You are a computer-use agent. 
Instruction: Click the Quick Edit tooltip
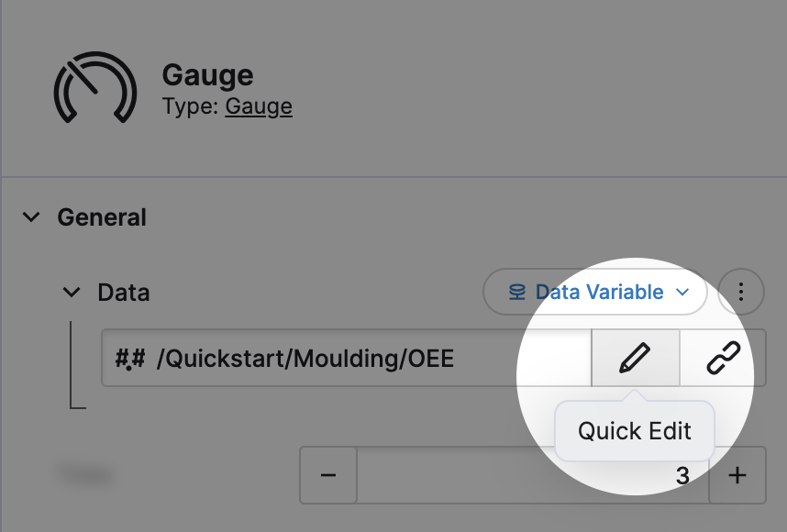(x=635, y=430)
